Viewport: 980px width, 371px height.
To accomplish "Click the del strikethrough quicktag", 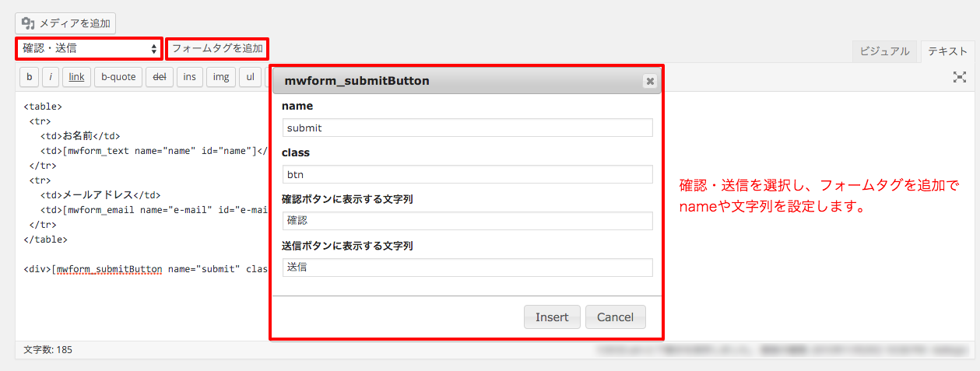I will 160,77.
